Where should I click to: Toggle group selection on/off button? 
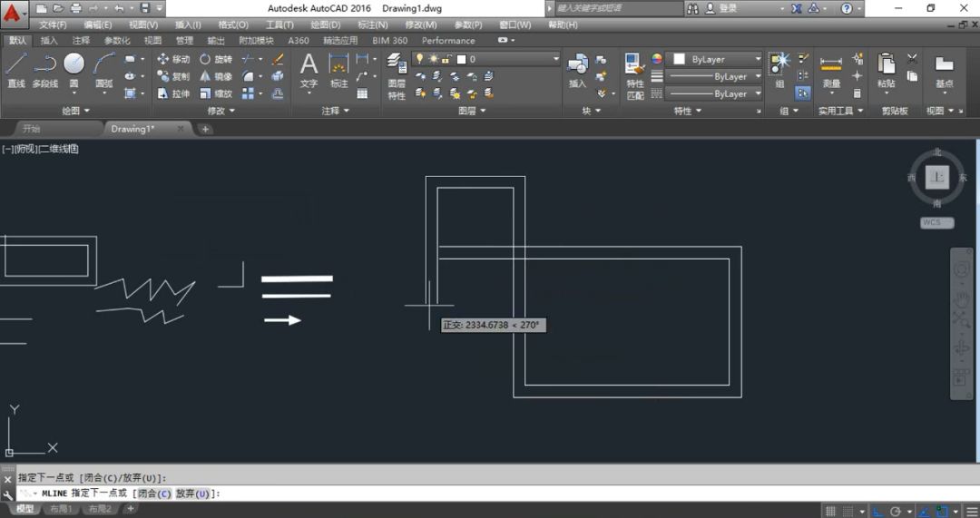point(802,93)
